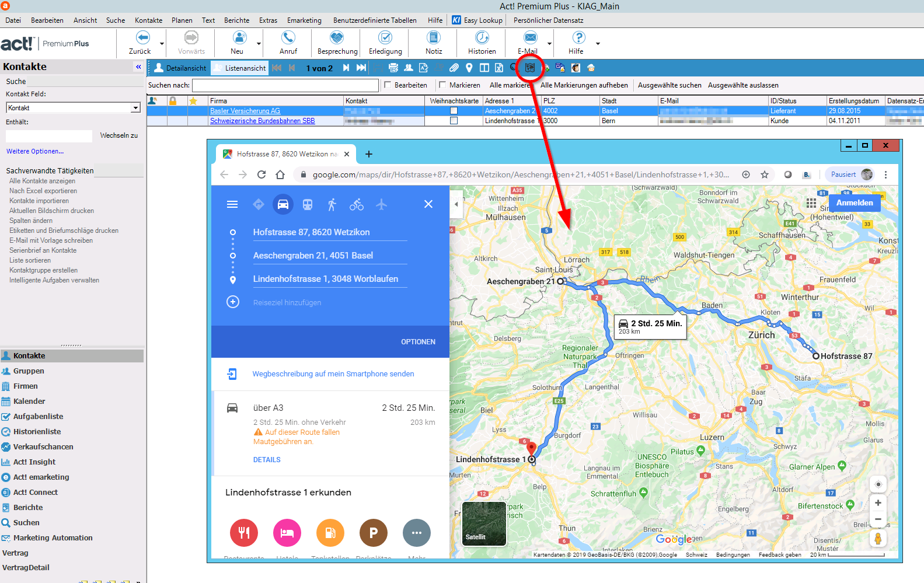This screenshot has height=583, width=924.
Task: Check Weihnachtskarte box for Basler Versicherung AG
Action: pos(454,111)
